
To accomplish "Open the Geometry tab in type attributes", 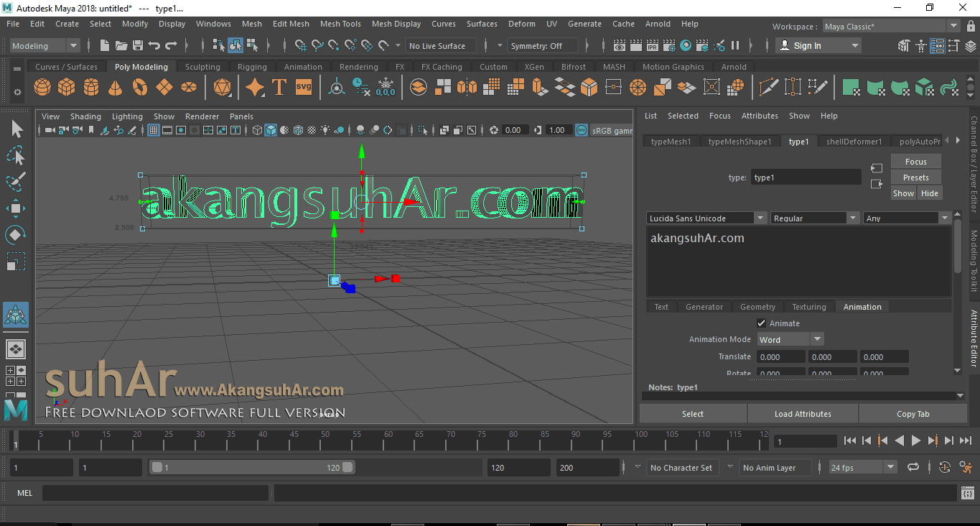I will coord(757,307).
